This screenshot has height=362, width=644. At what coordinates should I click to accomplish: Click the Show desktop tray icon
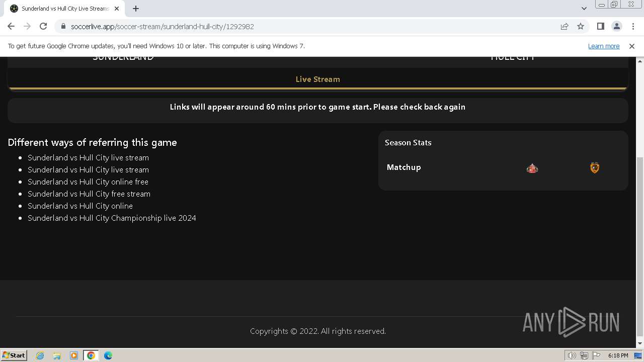click(x=638, y=355)
